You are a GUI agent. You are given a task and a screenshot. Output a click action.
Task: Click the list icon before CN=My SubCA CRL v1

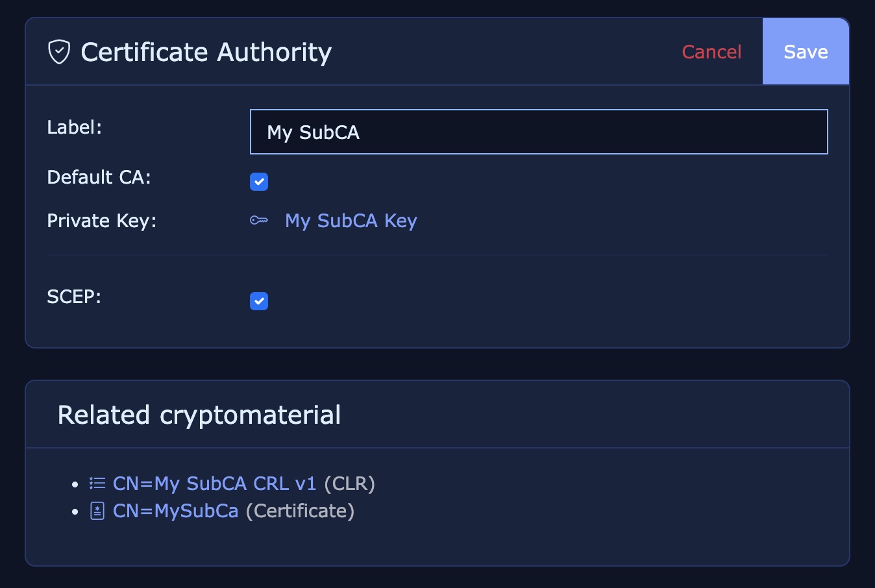(97, 484)
